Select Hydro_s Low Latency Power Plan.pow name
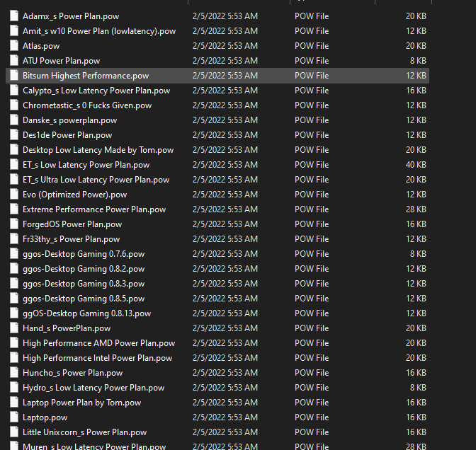The height and width of the screenshot is (450, 476). tap(93, 388)
